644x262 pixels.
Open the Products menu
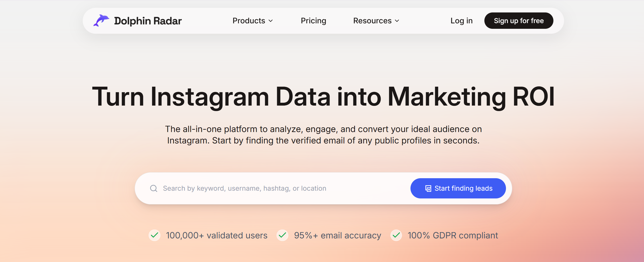(249, 21)
